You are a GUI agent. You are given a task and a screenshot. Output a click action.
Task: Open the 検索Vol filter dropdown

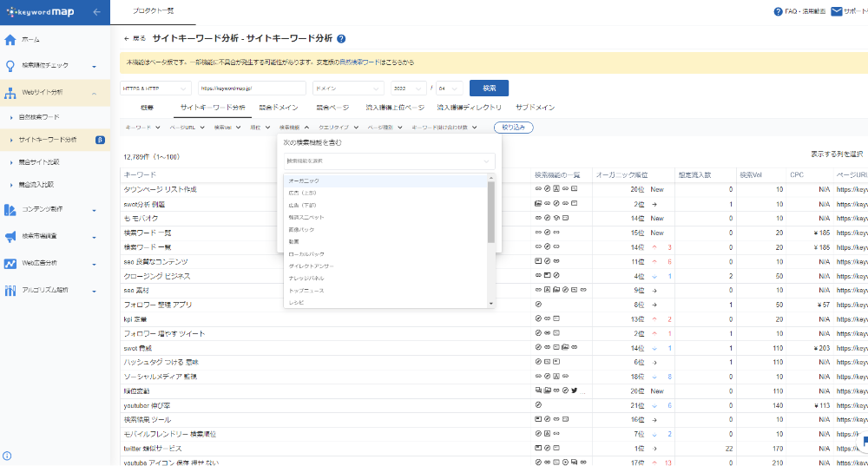pos(227,128)
